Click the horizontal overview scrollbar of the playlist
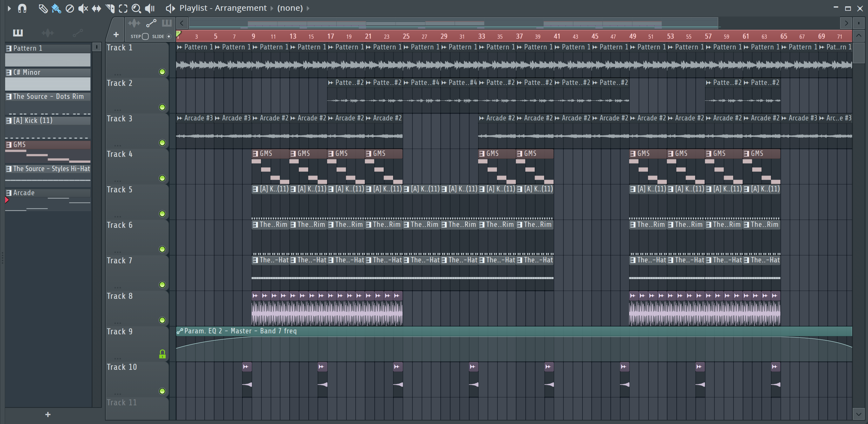Screen dimensions: 868x424 tap(454, 23)
